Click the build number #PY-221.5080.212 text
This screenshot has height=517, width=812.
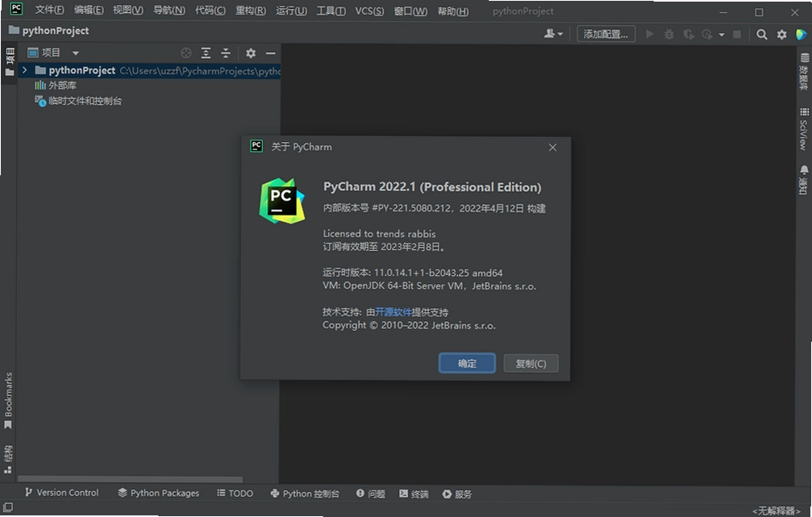412,208
